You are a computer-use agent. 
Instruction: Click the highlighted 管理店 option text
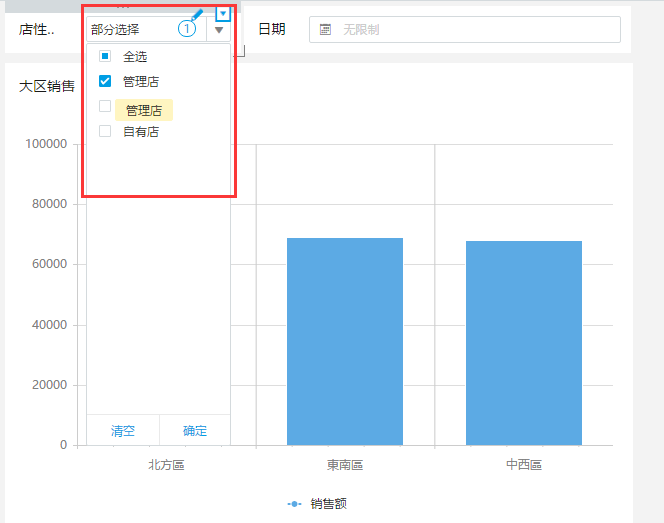144,111
